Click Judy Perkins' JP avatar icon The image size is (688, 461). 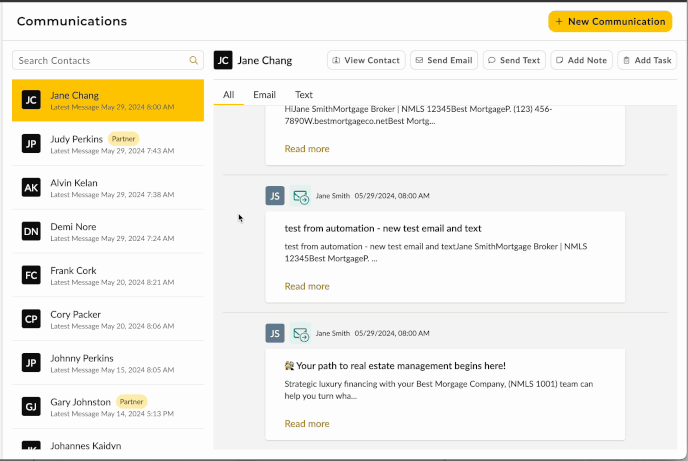31,144
